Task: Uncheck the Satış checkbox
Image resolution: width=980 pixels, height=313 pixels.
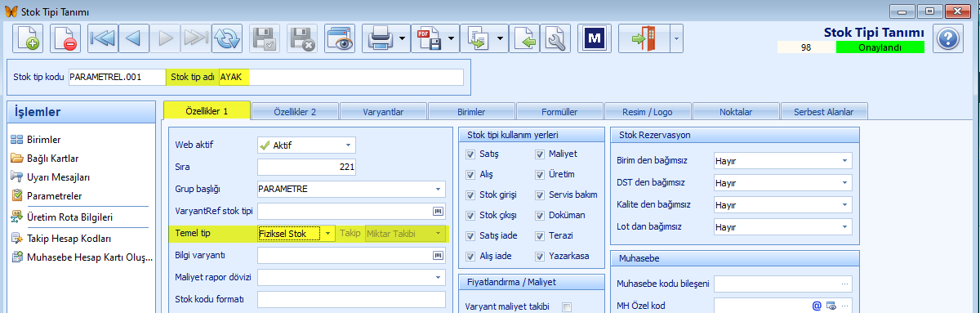Action: click(x=470, y=154)
